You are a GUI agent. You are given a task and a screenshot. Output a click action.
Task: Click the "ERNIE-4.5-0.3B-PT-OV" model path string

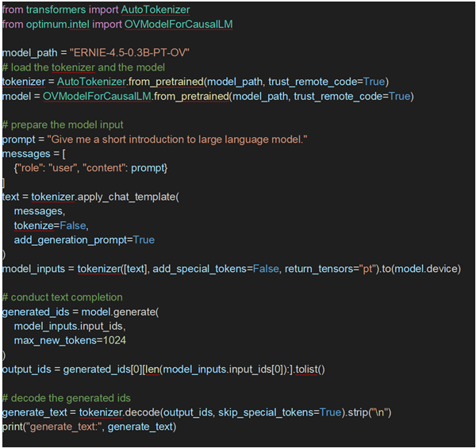click(x=134, y=52)
